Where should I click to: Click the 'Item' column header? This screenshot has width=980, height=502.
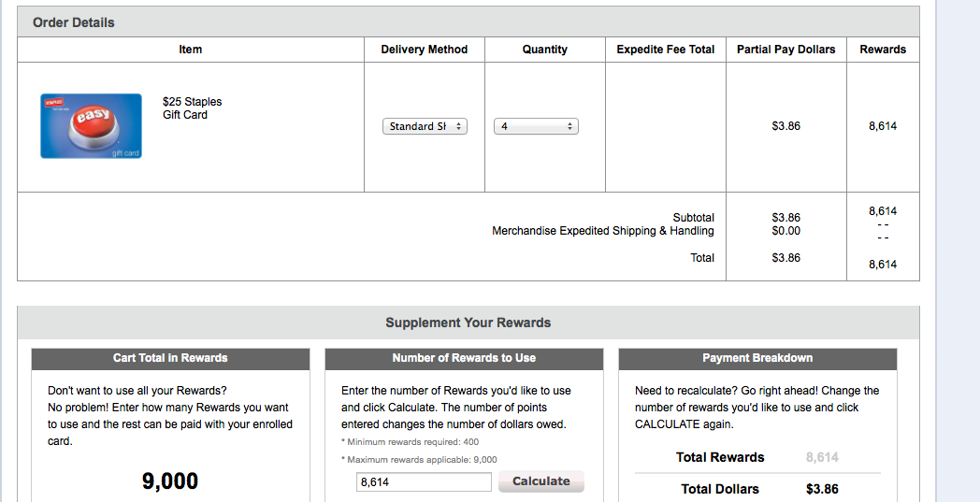pyautogui.click(x=191, y=50)
